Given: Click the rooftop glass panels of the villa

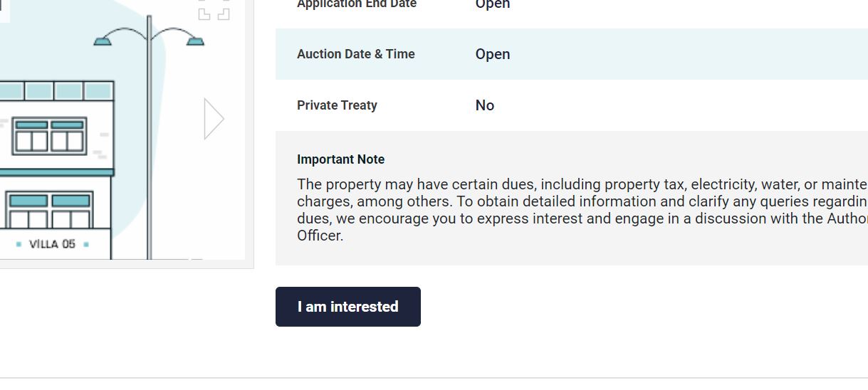Looking at the screenshot, I should (x=56, y=90).
